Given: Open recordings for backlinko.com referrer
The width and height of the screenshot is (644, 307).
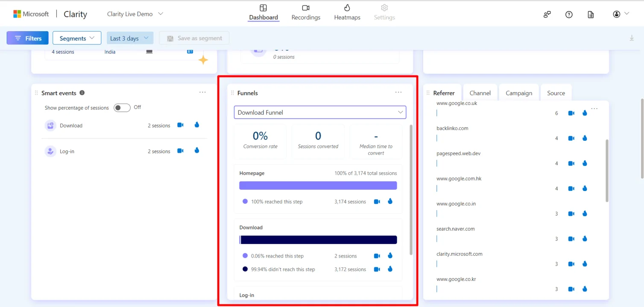Looking at the screenshot, I should (x=571, y=138).
